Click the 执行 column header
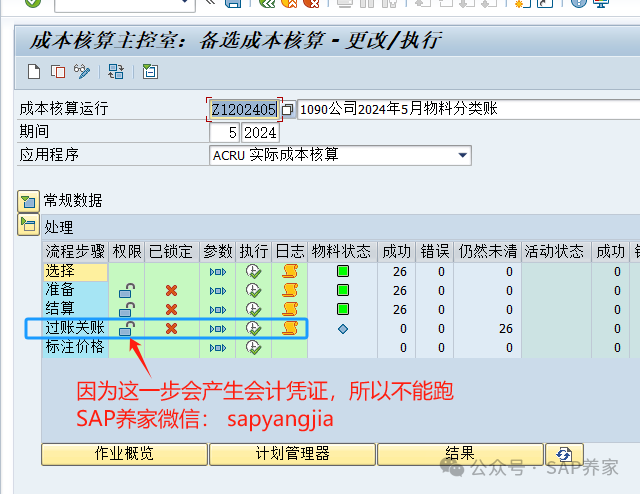Screen dimensions: 640x494 click(x=253, y=251)
